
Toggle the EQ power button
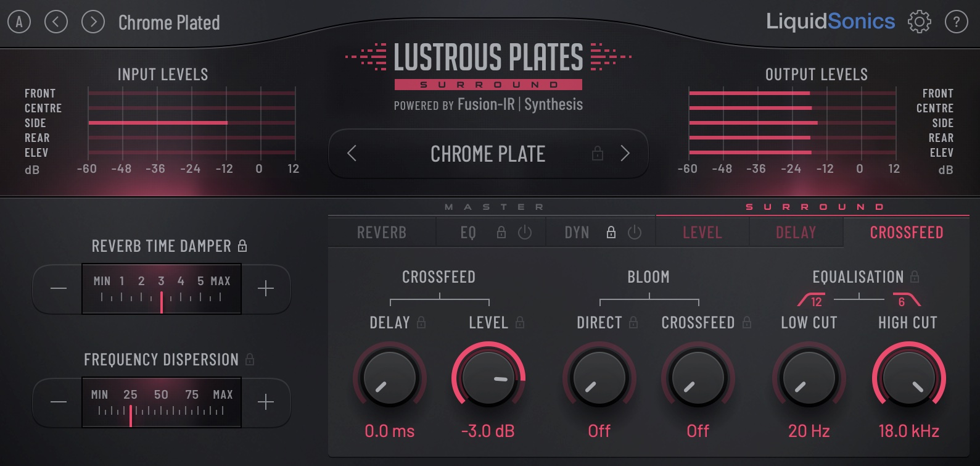tap(525, 233)
